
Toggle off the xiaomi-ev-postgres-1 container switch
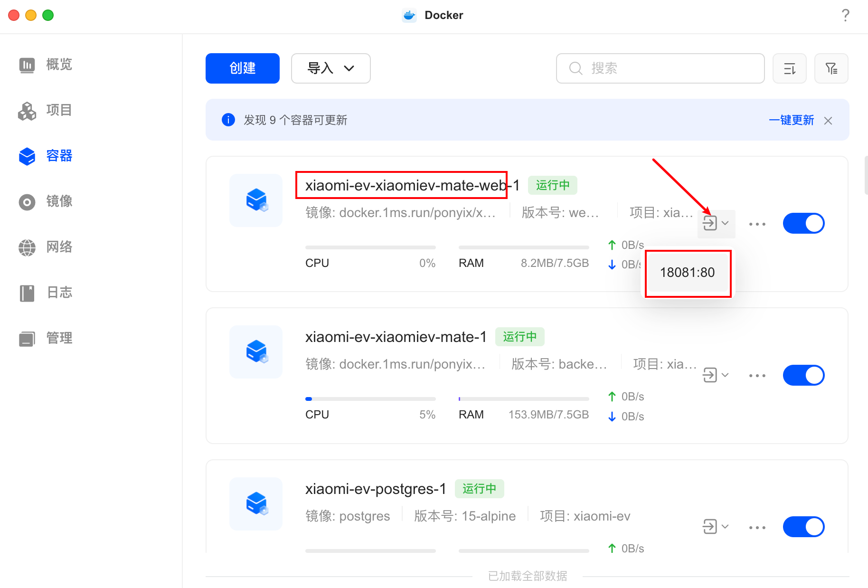coord(804,527)
